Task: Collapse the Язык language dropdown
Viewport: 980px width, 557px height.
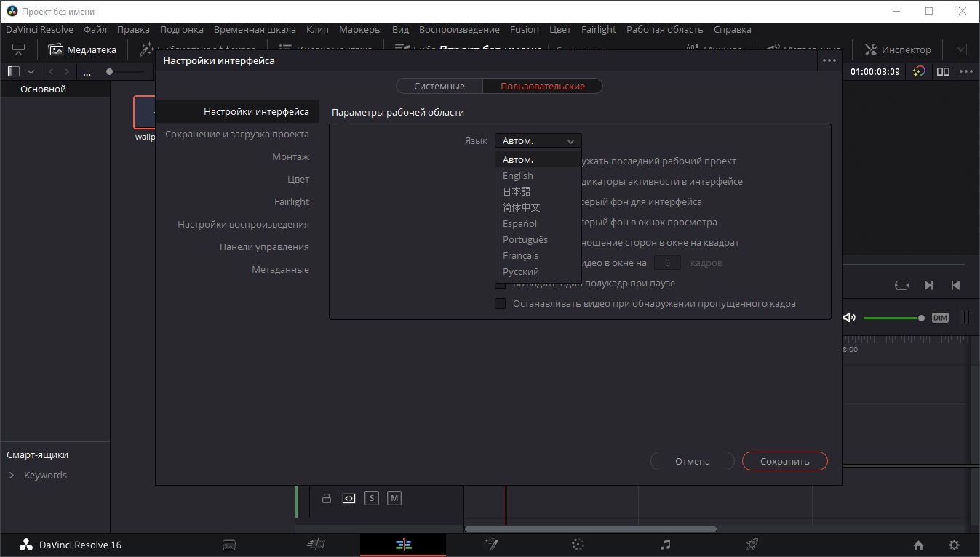Action: tap(538, 141)
